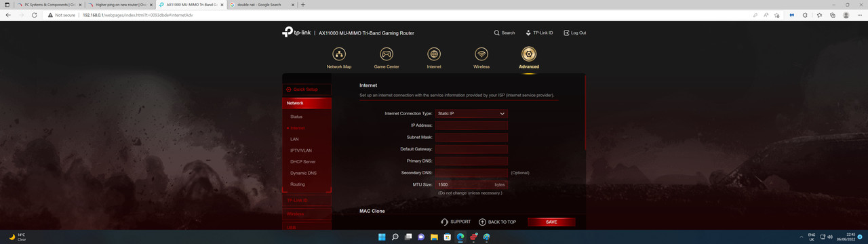Open the Network Map icon
The image size is (868, 244).
[x=338, y=54]
